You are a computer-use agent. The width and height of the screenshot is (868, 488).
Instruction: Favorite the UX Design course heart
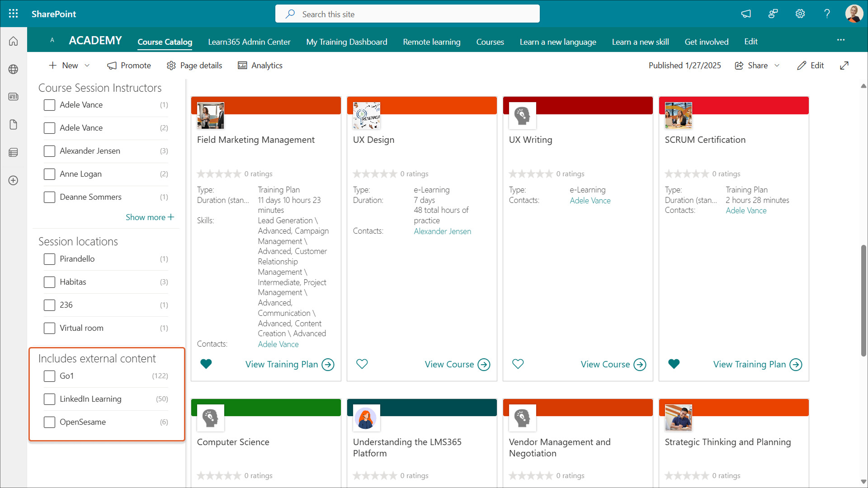tap(362, 364)
